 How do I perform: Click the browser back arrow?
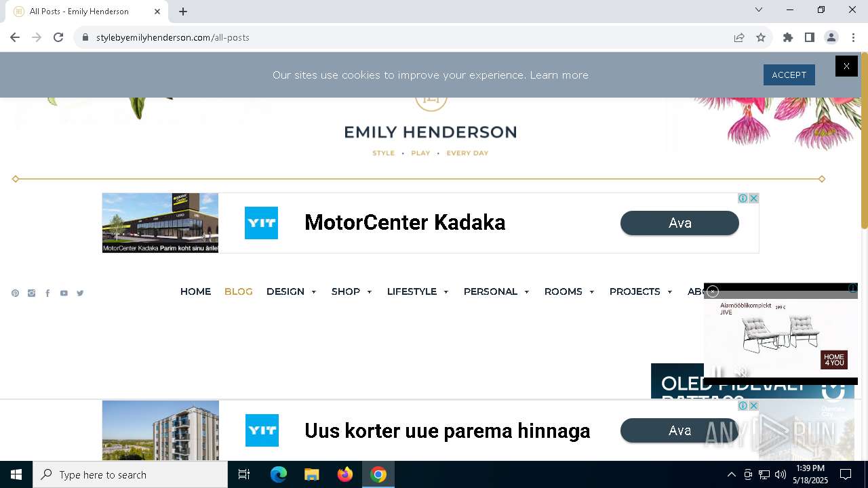point(15,37)
